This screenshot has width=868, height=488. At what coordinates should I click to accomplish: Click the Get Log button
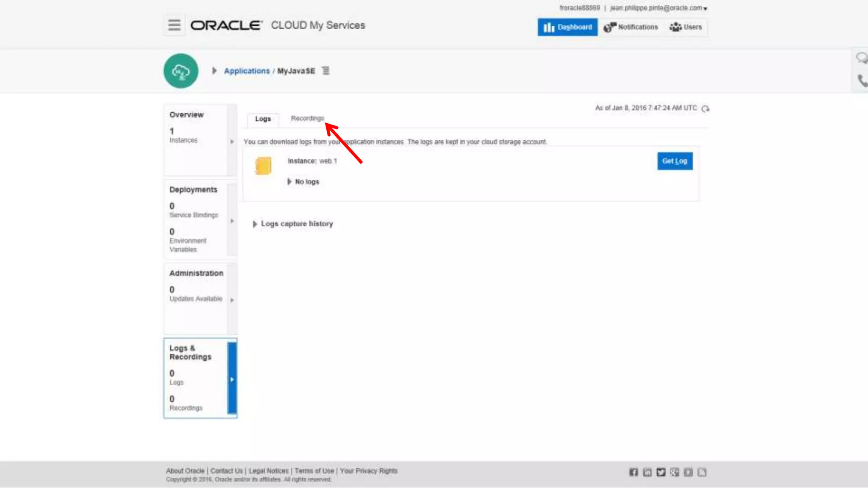point(675,161)
